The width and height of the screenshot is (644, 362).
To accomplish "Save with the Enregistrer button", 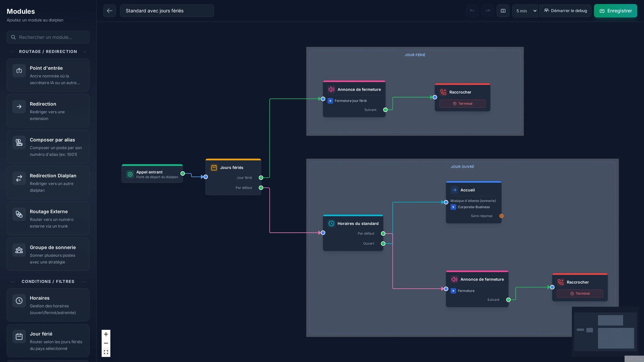I will pyautogui.click(x=615, y=11).
